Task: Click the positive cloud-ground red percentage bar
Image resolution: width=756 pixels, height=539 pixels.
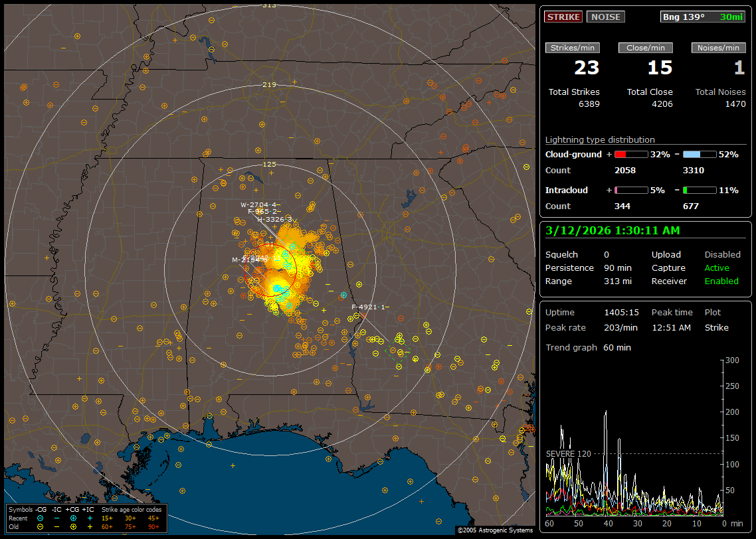Action: pos(630,154)
